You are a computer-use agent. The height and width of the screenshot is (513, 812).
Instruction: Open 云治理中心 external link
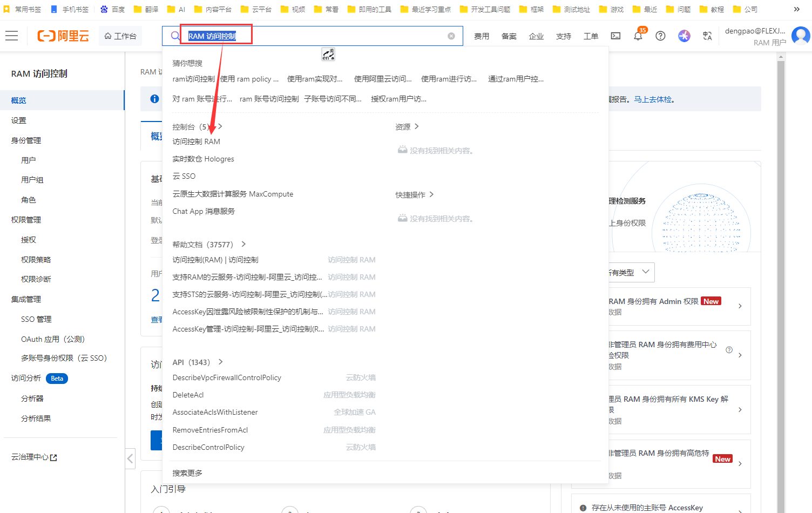coord(34,457)
